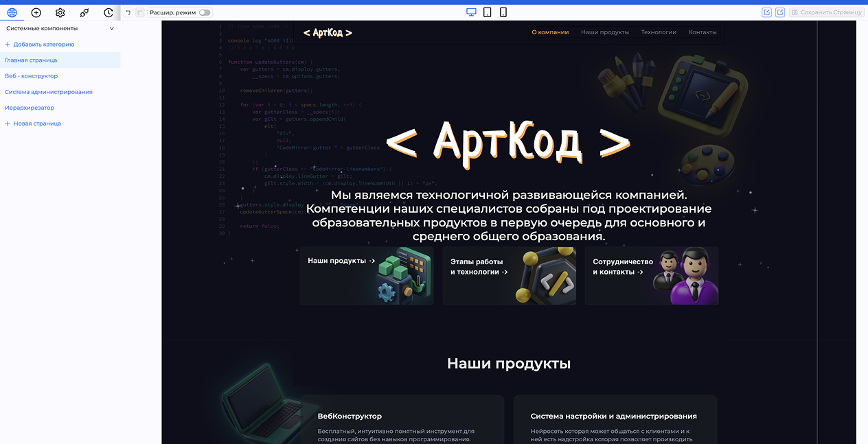Open the gear settings panel
Image resolution: width=868 pixels, height=444 pixels.
60,12
